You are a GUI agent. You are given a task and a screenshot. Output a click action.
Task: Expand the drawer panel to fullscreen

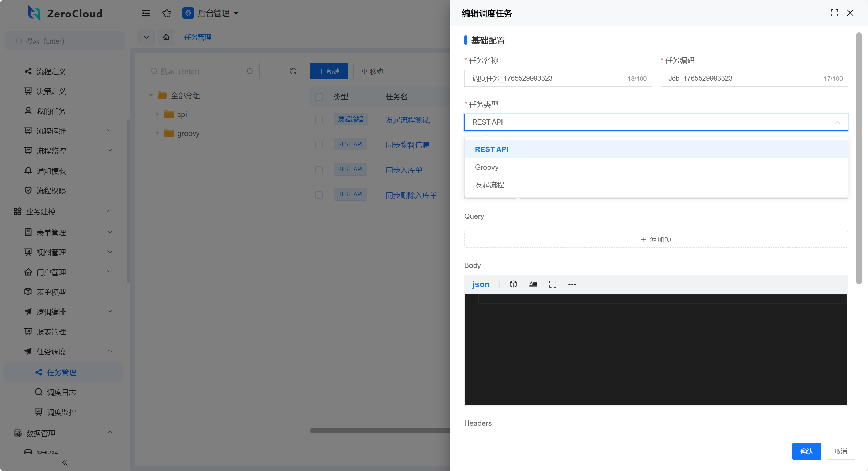click(x=834, y=13)
